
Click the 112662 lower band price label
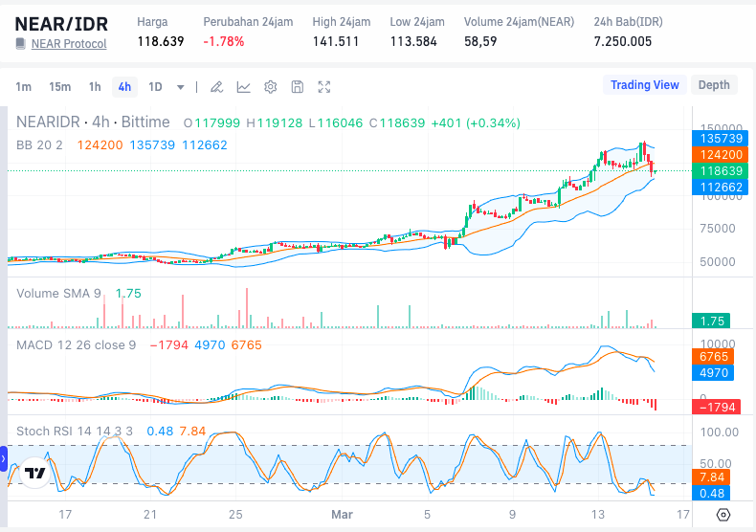coord(721,187)
